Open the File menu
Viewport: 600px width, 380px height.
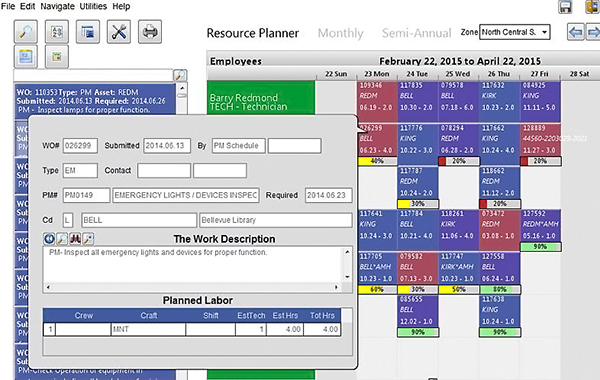[x=8, y=6]
